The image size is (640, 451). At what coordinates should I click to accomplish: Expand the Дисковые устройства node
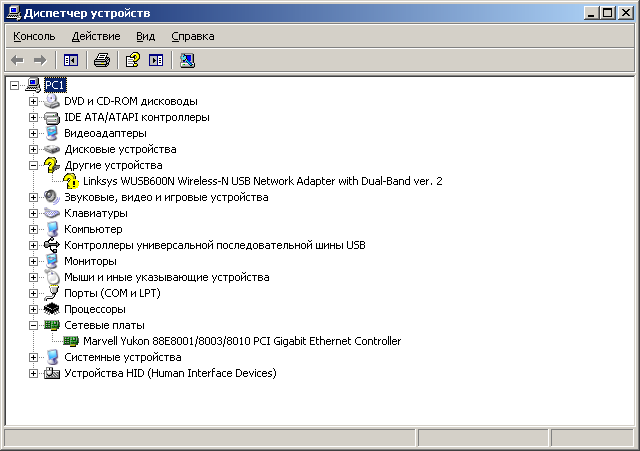[33, 149]
